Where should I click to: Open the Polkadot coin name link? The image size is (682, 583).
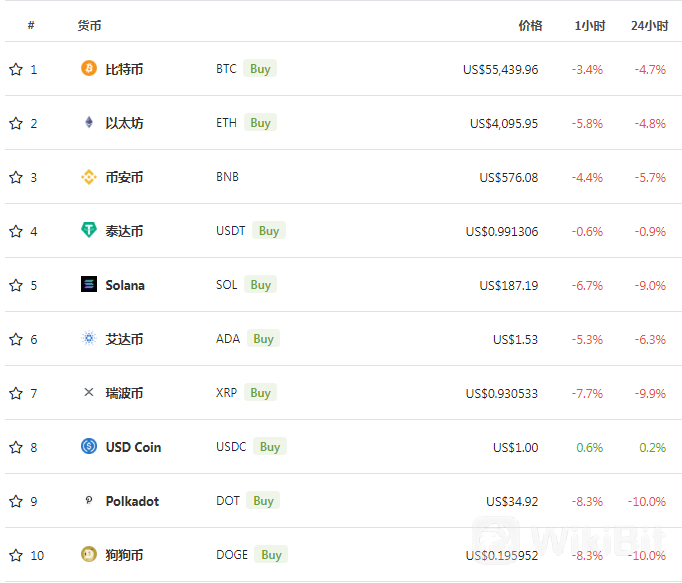coord(132,501)
